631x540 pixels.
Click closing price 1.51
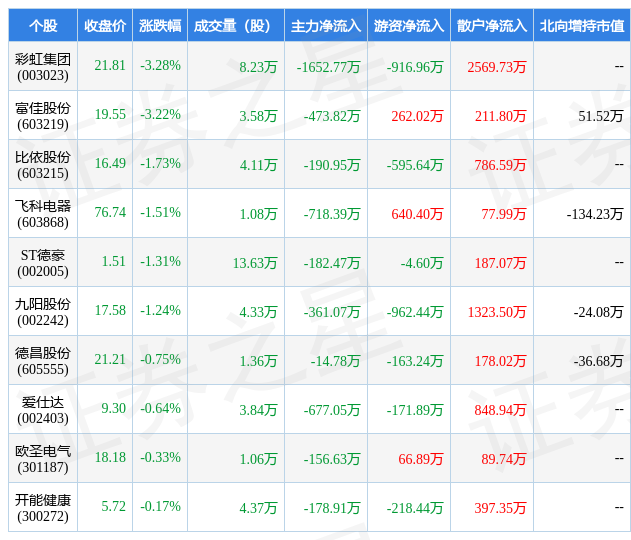(x=113, y=262)
